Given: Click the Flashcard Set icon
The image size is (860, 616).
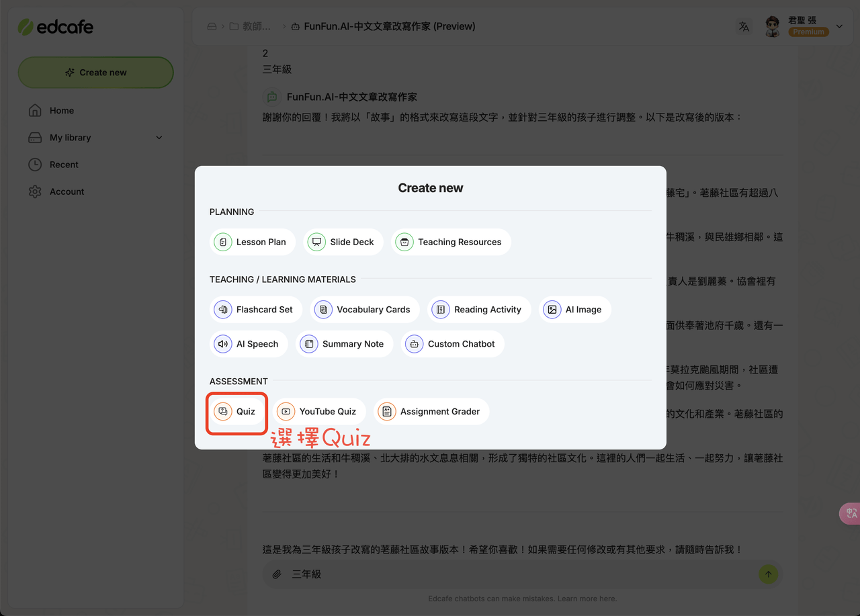Looking at the screenshot, I should 222,310.
